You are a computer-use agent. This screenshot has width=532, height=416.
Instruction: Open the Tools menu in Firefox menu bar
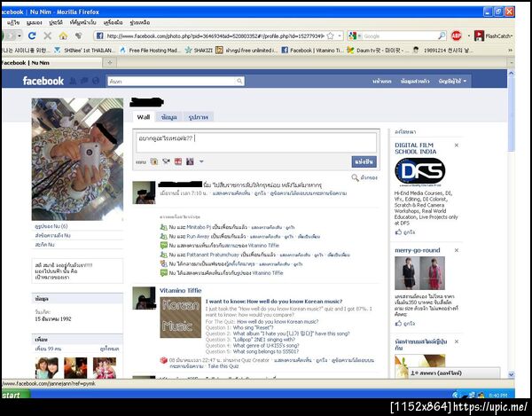113,22
